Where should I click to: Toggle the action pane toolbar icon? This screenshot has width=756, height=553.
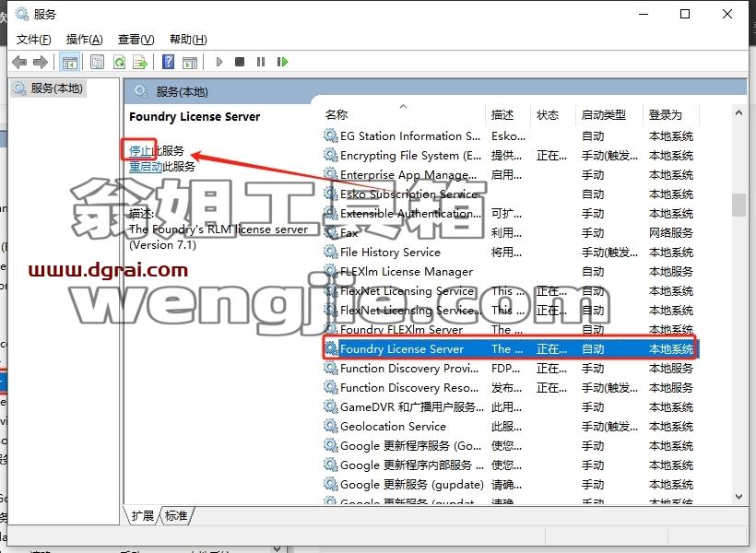click(190, 62)
